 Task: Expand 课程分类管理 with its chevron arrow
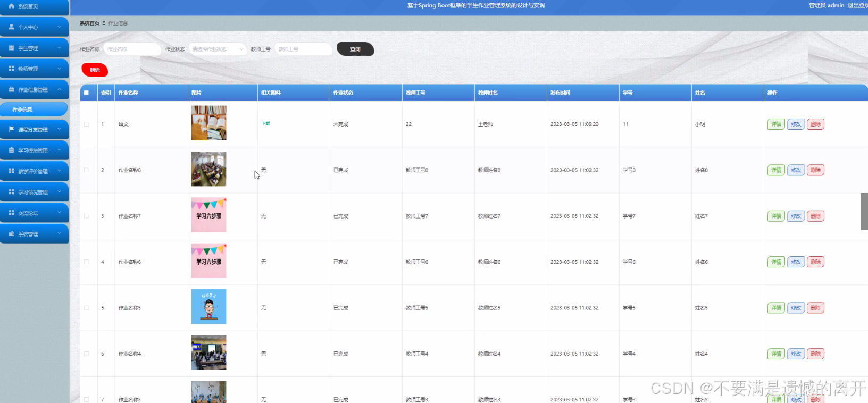click(59, 129)
